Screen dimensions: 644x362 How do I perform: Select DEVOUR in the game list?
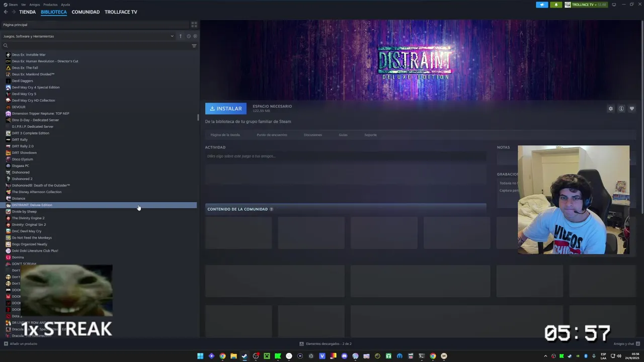[19, 107]
